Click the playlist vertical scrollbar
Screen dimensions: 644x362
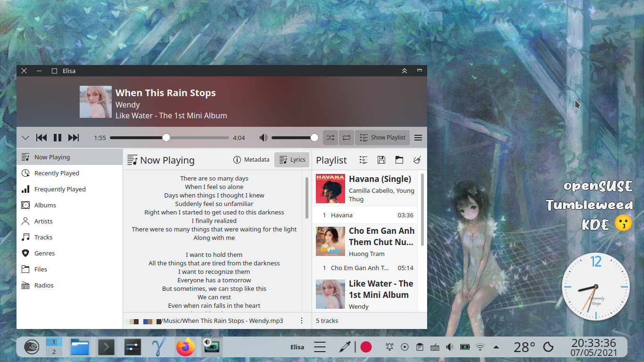tap(422, 210)
